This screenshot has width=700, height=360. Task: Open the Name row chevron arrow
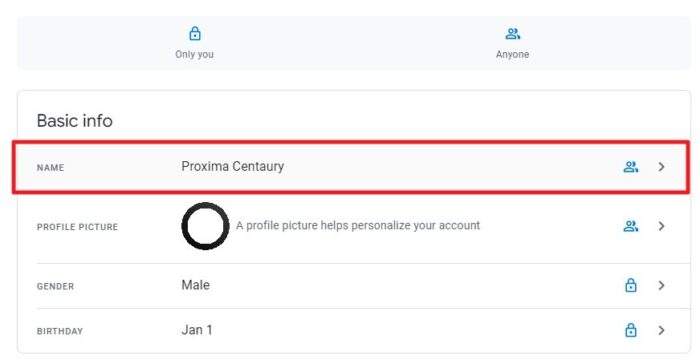pos(661,167)
